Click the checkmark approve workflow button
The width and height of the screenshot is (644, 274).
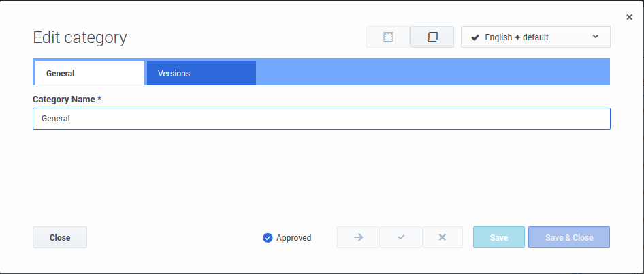click(x=401, y=237)
